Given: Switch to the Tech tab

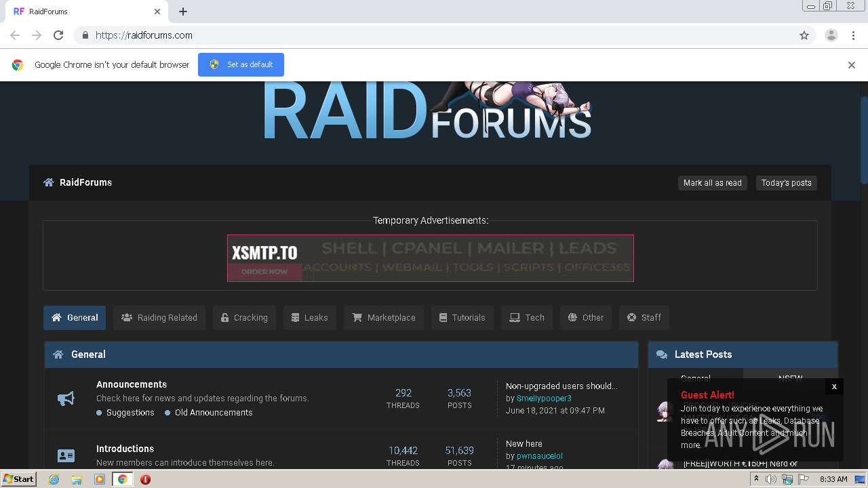Looking at the screenshot, I should [x=527, y=317].
